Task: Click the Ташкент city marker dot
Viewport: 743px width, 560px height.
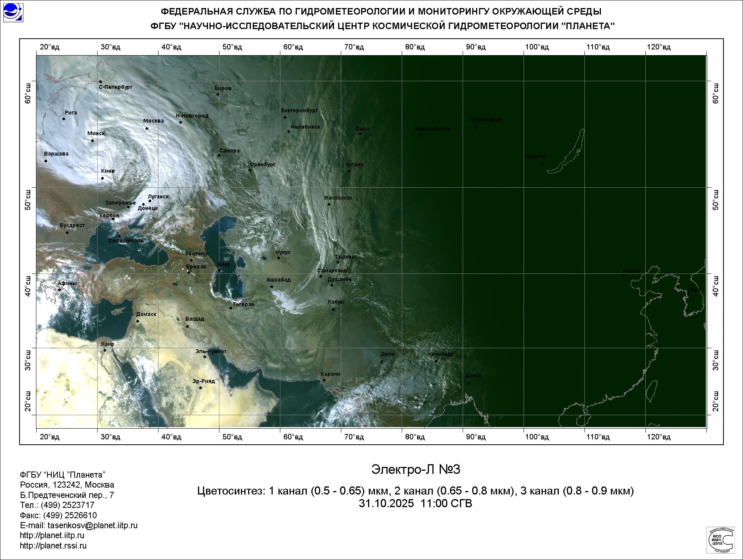Action: coord(338,262)
